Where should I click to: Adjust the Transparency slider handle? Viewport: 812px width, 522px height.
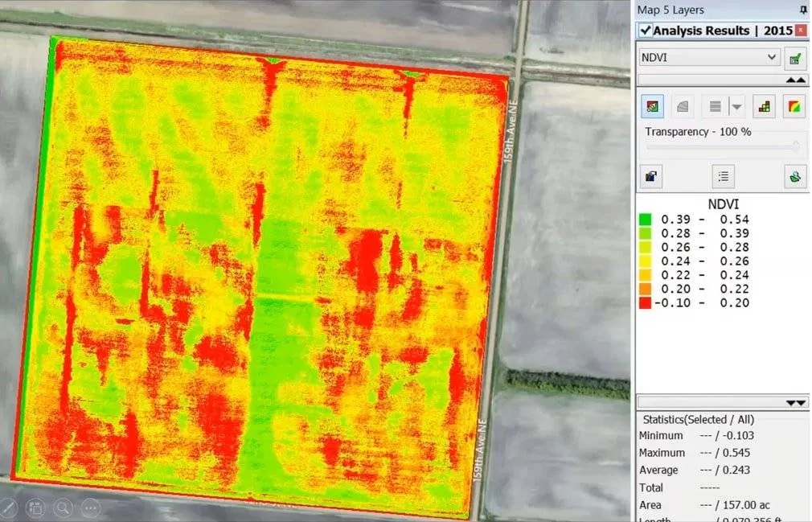pos(796,146)
